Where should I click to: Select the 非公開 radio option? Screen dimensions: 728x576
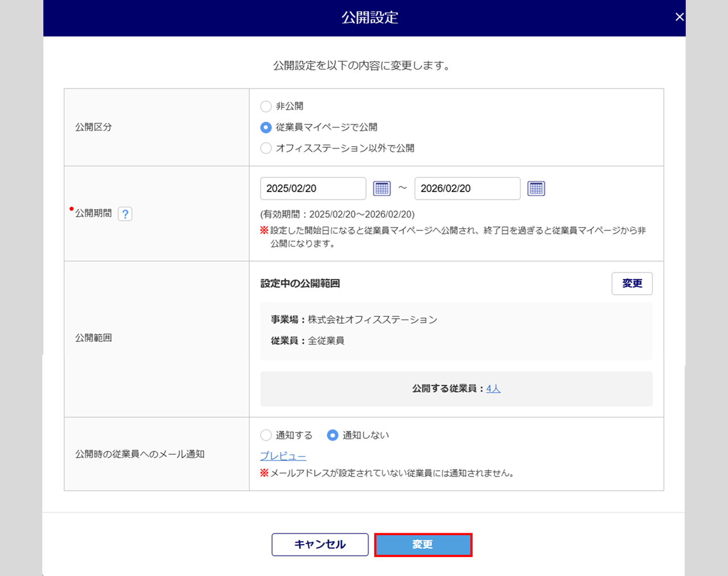(x=266, y=107)
